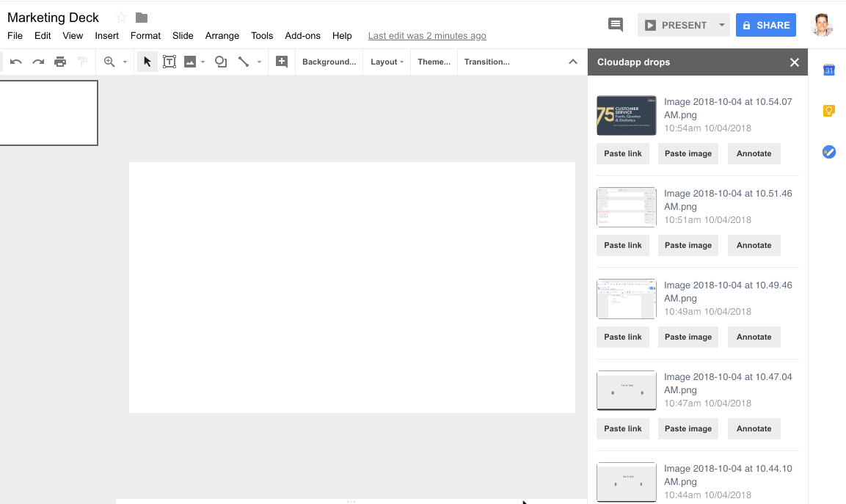Click the Print icon
The image size is (846, 504).
click(x=60, y=62)
